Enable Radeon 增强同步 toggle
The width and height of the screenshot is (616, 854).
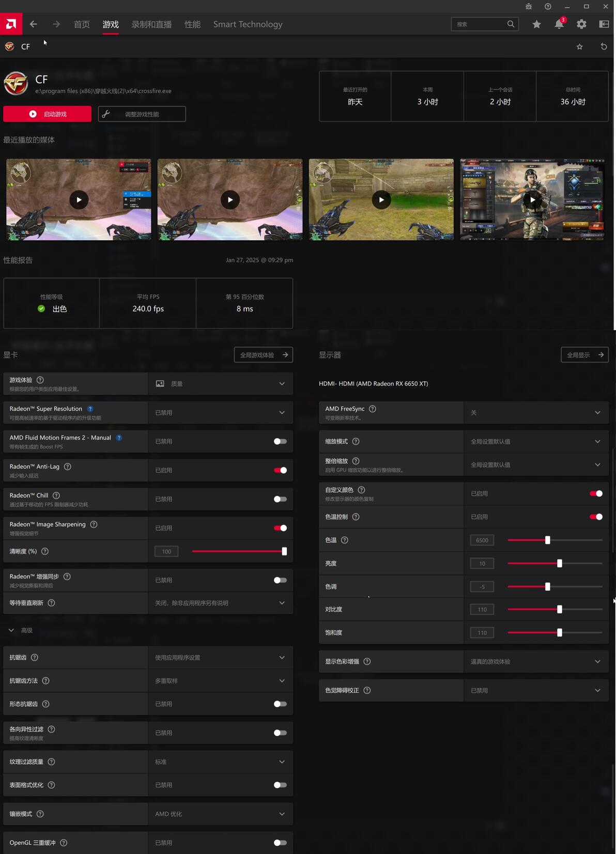point(280,580)
